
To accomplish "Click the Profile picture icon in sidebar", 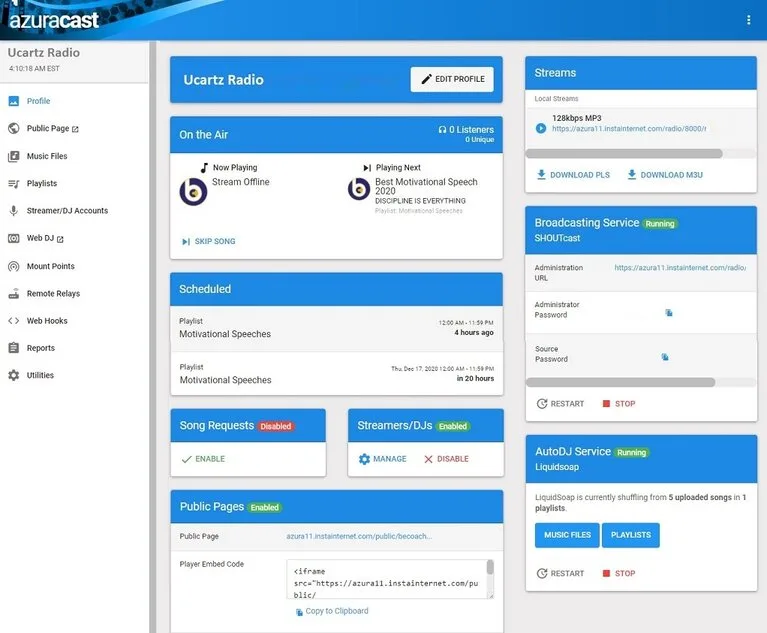I will click(14, 101).
